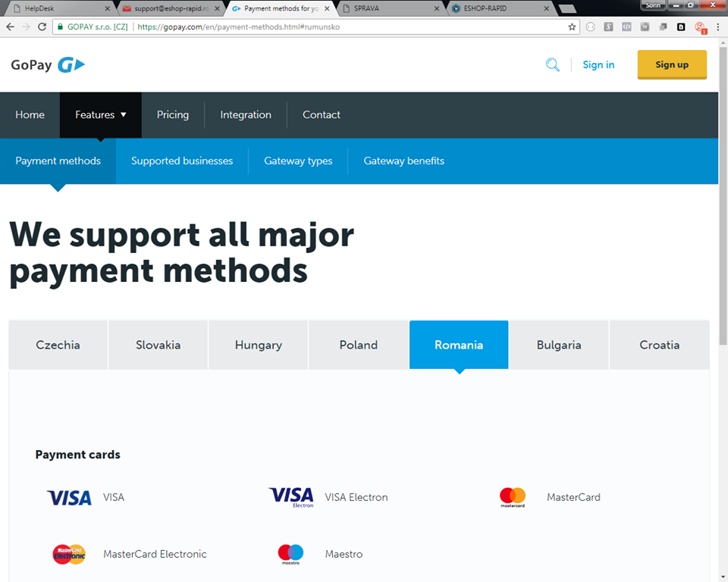Click the VISA card logo
The width and height of the screenshot is (728, 582).
tap(69, 498)
